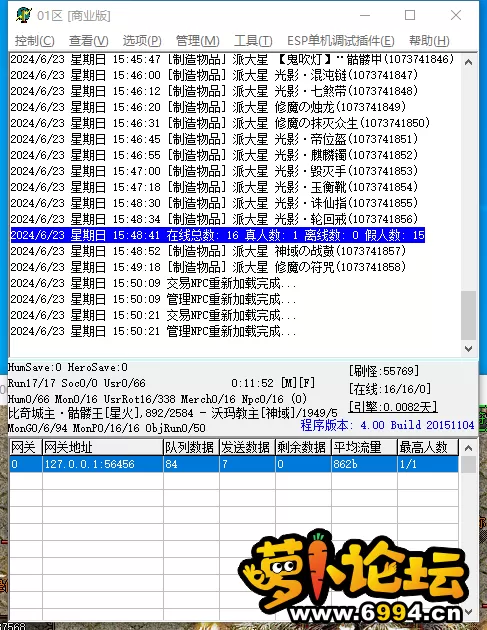Click gateway table scrollbar thumb
The height and width of the screenshot is (630, 487).
[468, 464]
